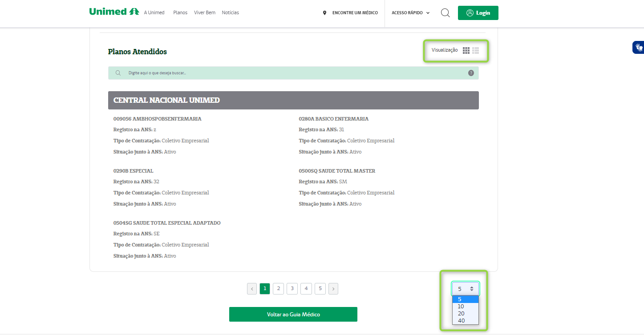The width and height of the screenshot is (644, 335).
Task: Open the Viver Bem menu
Action: pos(205,12)
